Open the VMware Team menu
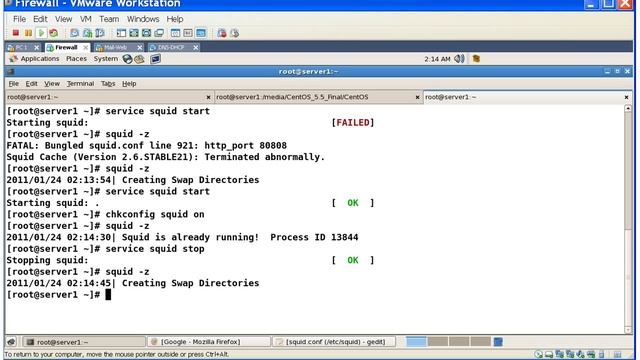 [x=109, y=19]
